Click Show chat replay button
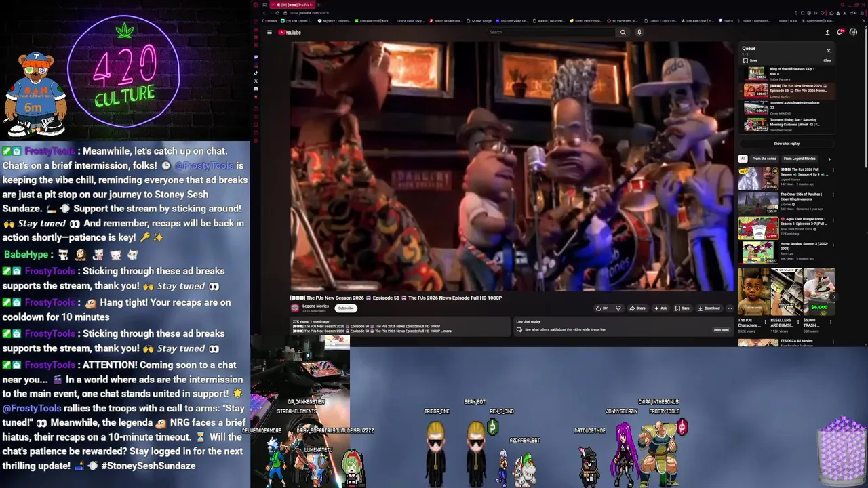The height and width of the screenshot is (488, 868). 787,144
